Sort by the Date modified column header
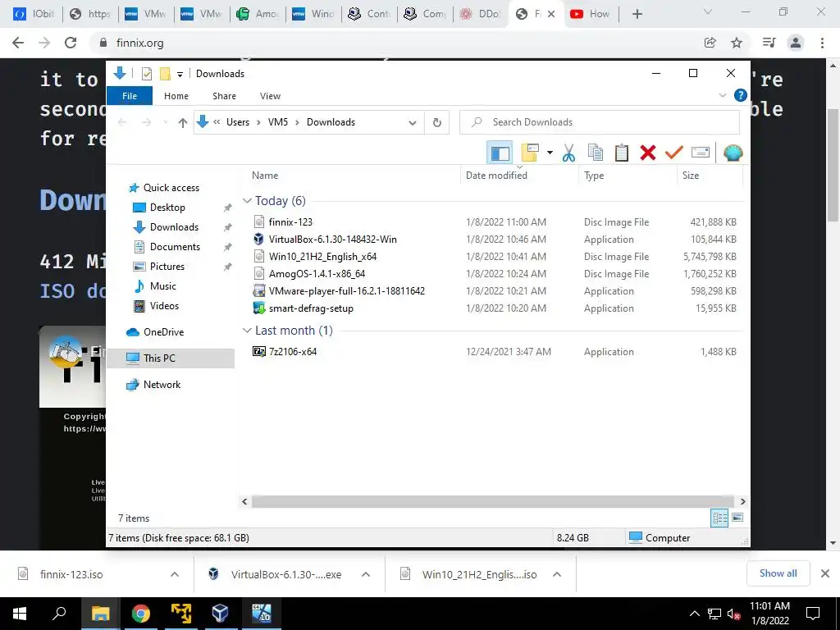The height and width of the screenshot is (630, 840). point(496,176)
